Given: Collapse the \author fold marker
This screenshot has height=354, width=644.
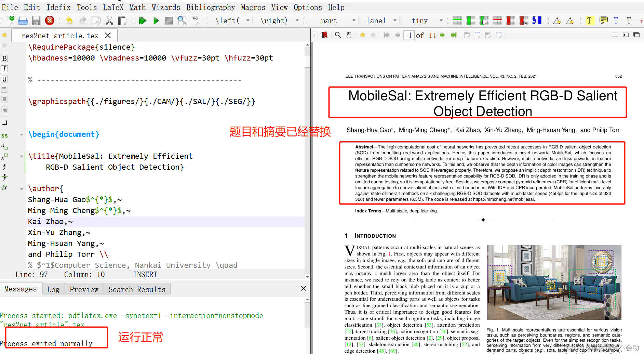Looking at the screenshot, I should [22, 189].
